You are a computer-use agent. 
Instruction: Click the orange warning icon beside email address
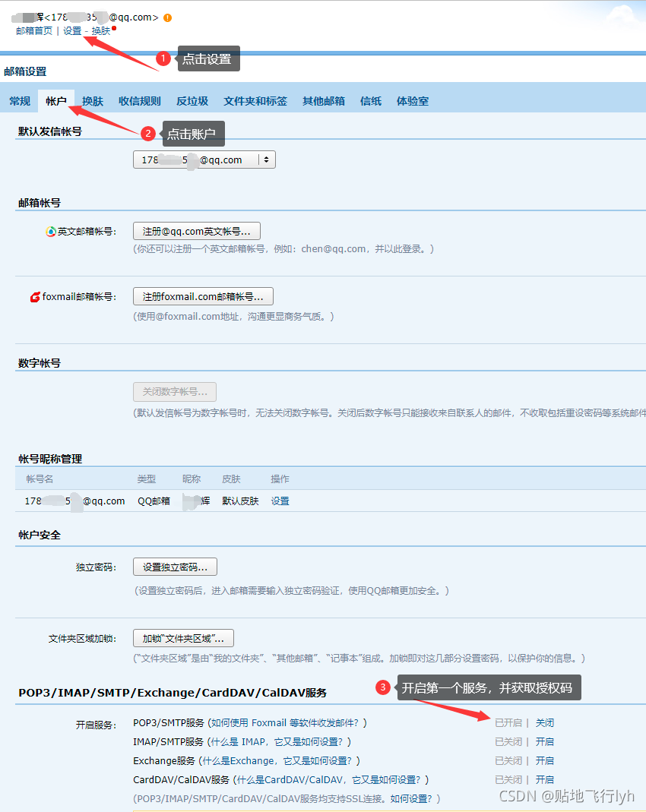coord(167,17)
